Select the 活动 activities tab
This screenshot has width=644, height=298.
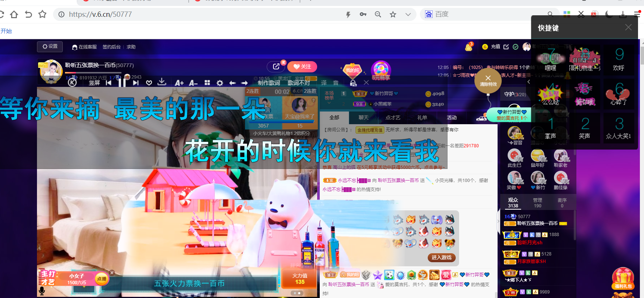[452, 117]
